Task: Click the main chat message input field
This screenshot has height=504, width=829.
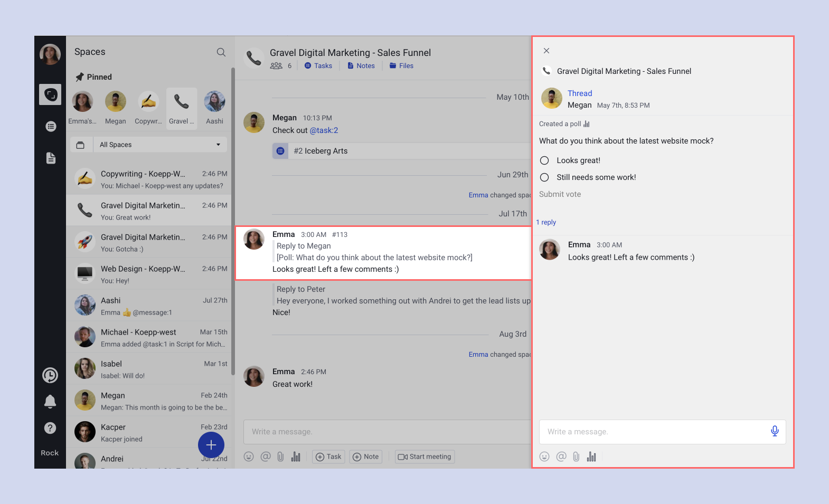Action: pos(385,432)
